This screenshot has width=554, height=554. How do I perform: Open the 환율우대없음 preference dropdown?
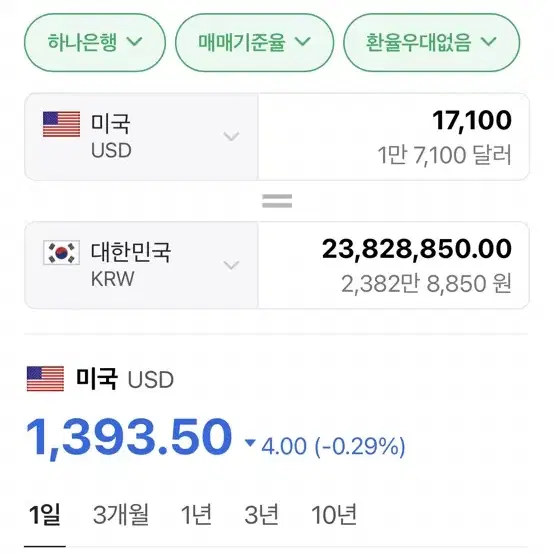tap(432, 42)
